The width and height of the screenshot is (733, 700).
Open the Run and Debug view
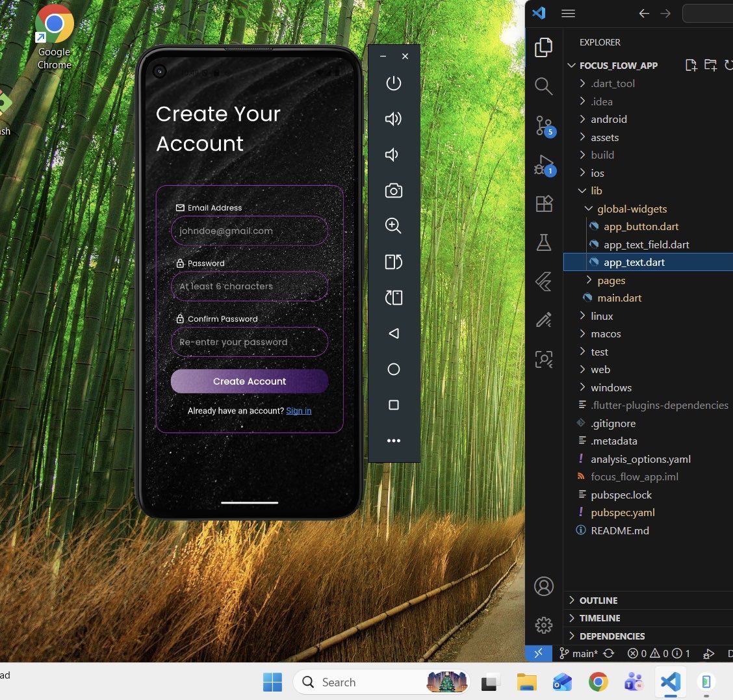[543, 164]
